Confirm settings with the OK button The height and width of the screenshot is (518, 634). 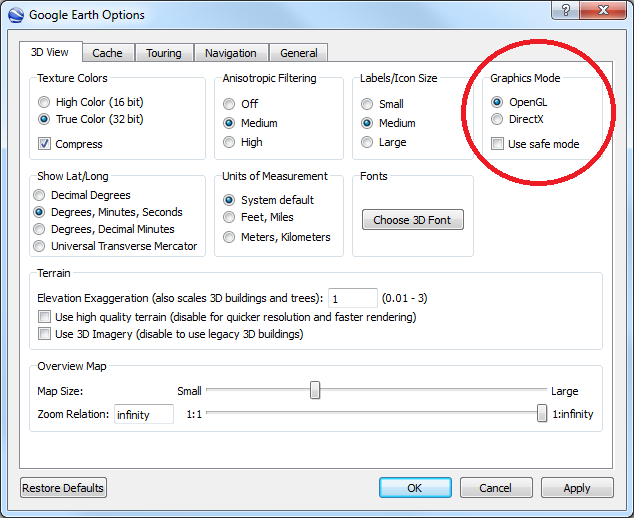click(x=415, y=488)
